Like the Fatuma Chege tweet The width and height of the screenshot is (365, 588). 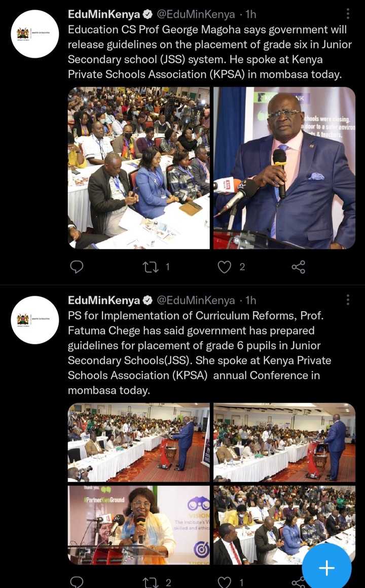pos(225,582)
